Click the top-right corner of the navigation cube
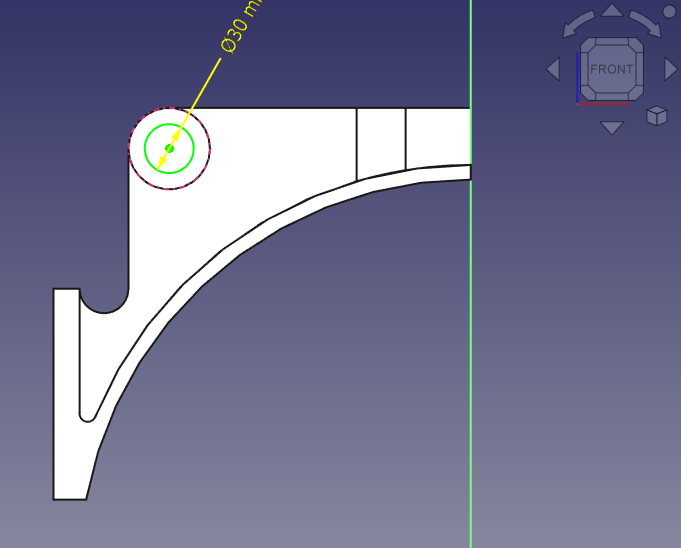Viewport: 681px width, 548px height. tap(637, 44)
